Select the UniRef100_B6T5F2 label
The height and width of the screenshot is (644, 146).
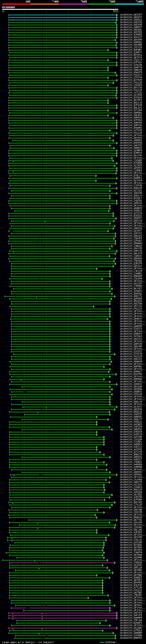click(131, 100)
